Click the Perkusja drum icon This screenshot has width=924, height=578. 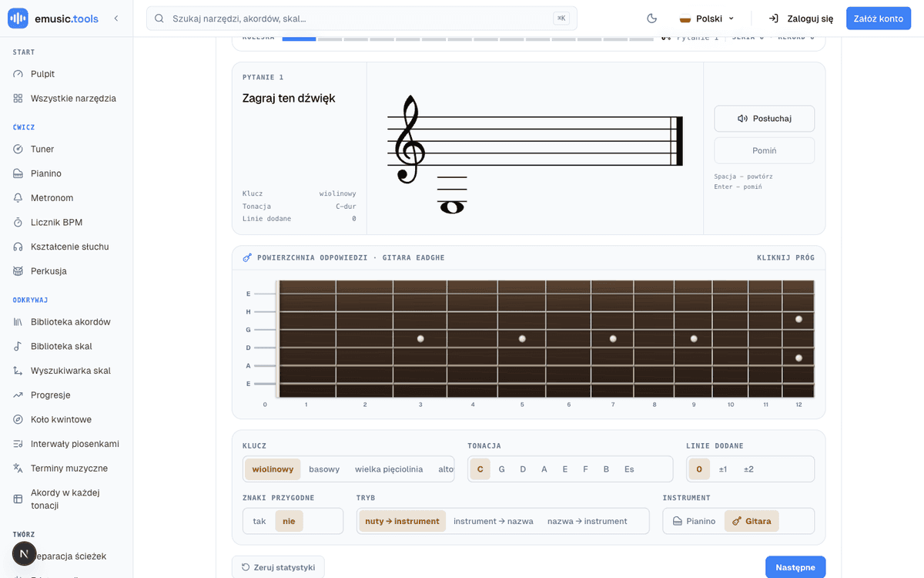(x=18, y=271)
